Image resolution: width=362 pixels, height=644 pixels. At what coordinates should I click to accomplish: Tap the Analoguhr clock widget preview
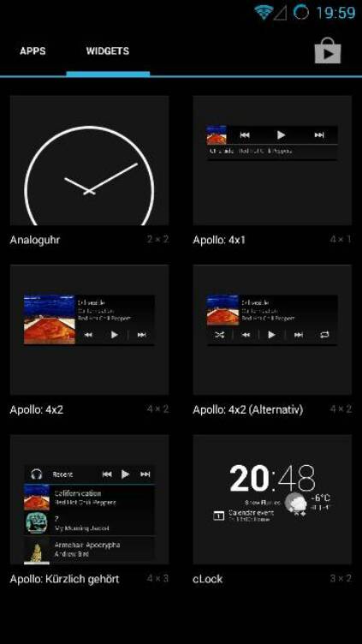(x=90, y=160)
